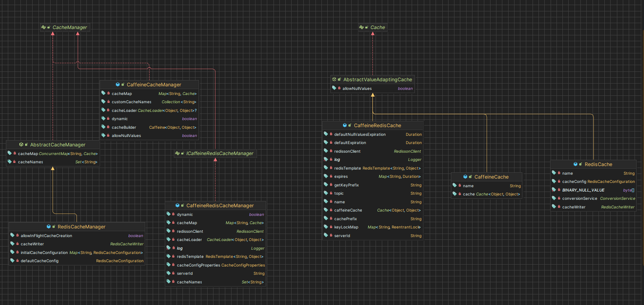The width and height of the screenshot is (644, 305).
Task: Select the CaffeineRedisCache class title
Action: (377, 125)
